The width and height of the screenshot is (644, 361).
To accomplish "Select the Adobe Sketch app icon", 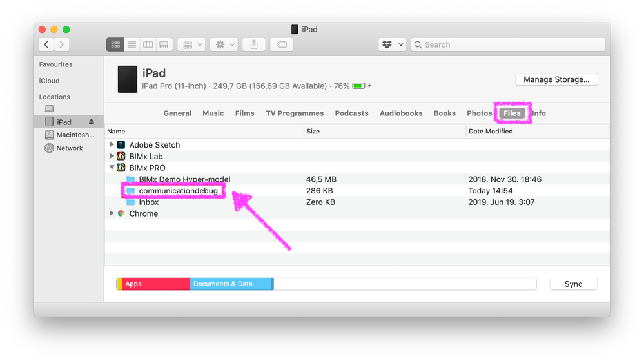I will [x=121, y=144].
